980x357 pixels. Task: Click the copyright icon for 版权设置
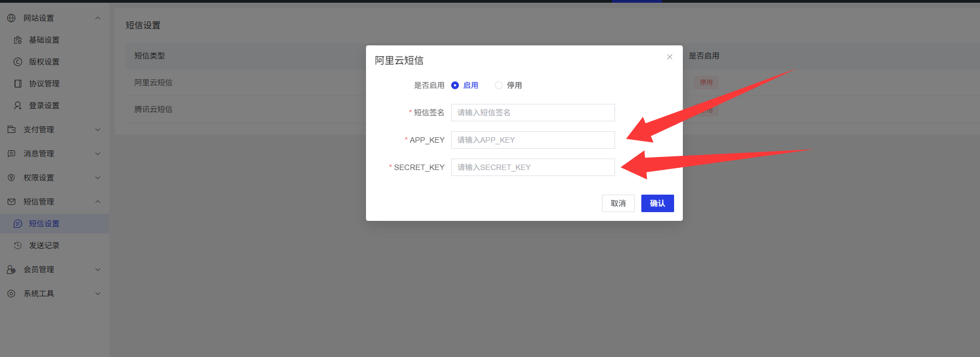click(18, 62)
